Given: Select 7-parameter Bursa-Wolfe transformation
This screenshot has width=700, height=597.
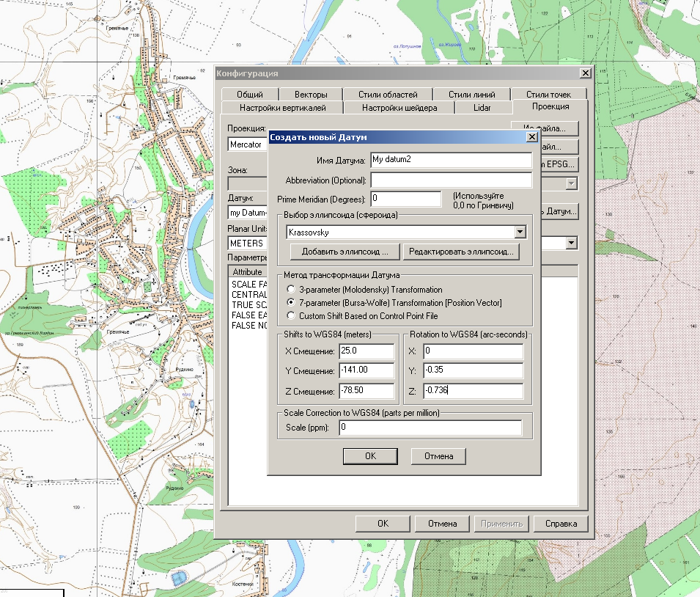Looking at the screenshot, I should coord(292,302).
